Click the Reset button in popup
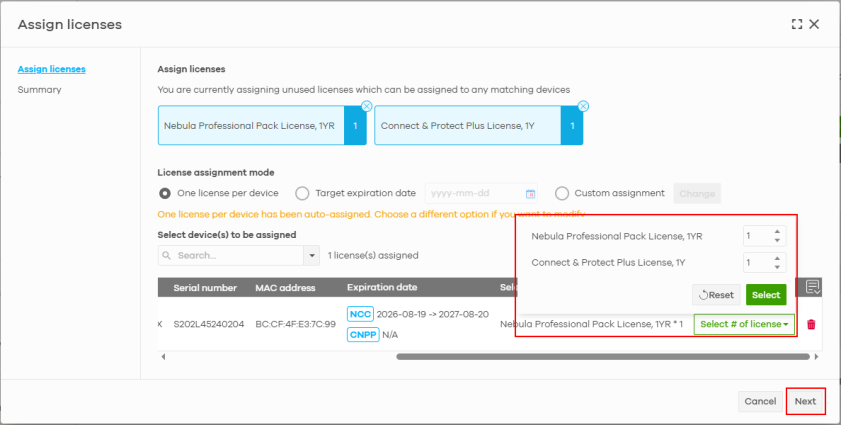841x425 pixels. point(716,295)
